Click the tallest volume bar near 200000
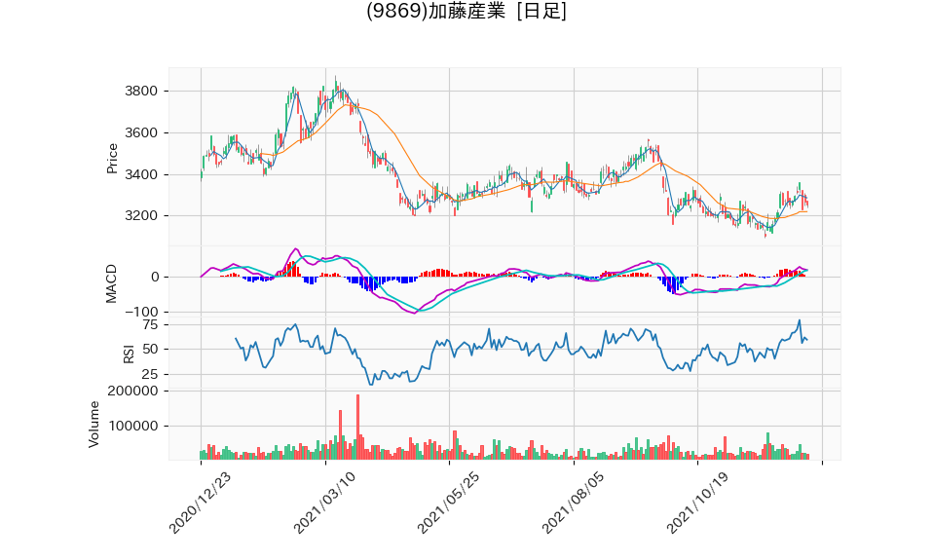 point(357,427)
